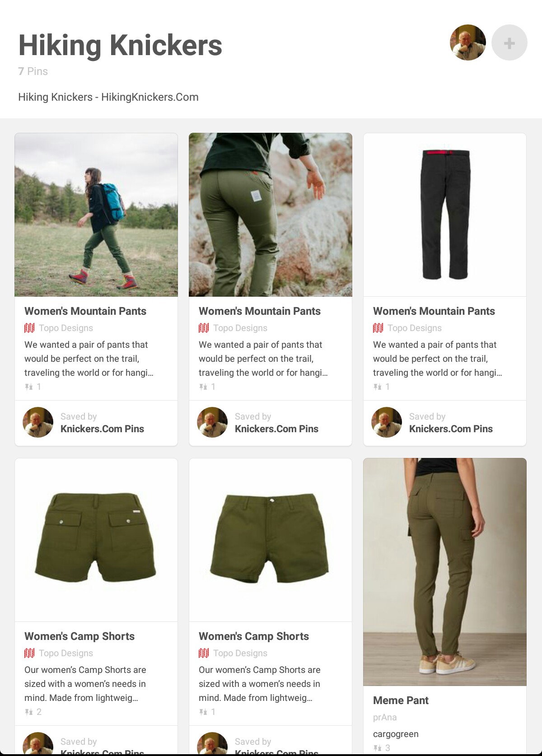
Task: Open the hiker with blue backpack photo
Action: point(96,215)
